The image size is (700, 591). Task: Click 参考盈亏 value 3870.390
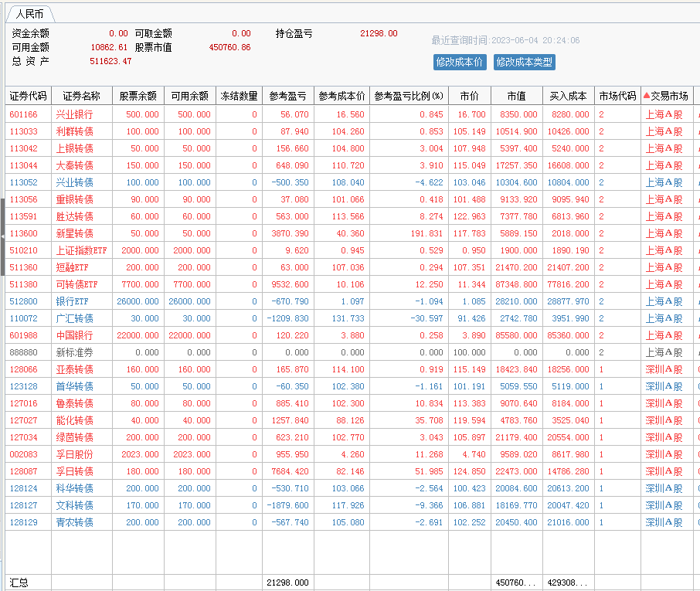tap(291, 233)
